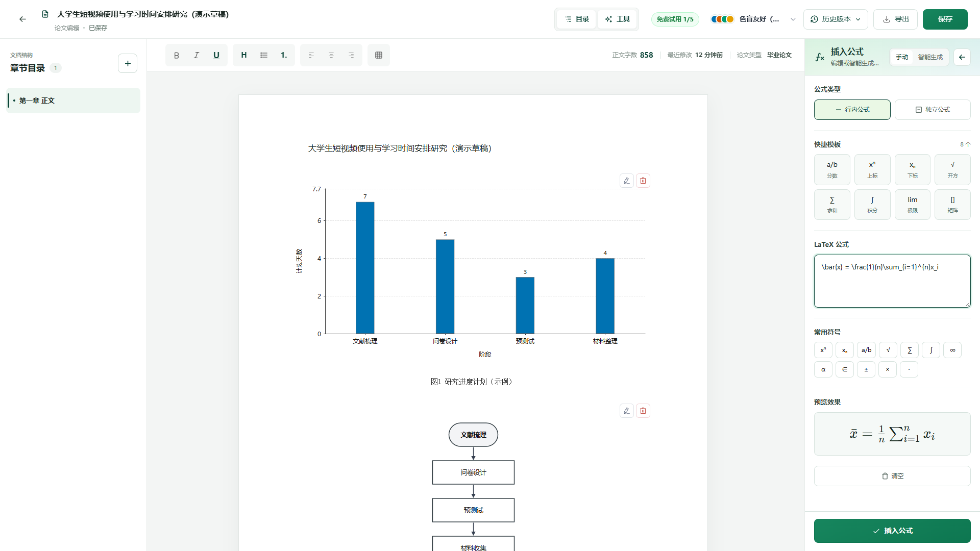Insert the 积分 integral template
This screenshot has width=980, height=551.
(x=872, y=205)
